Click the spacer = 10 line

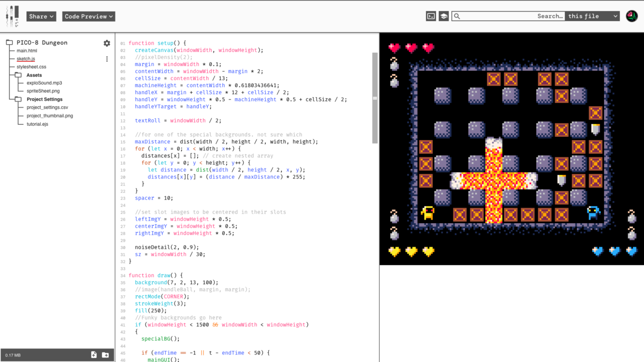pyautogui.click(x=154, y=198)
